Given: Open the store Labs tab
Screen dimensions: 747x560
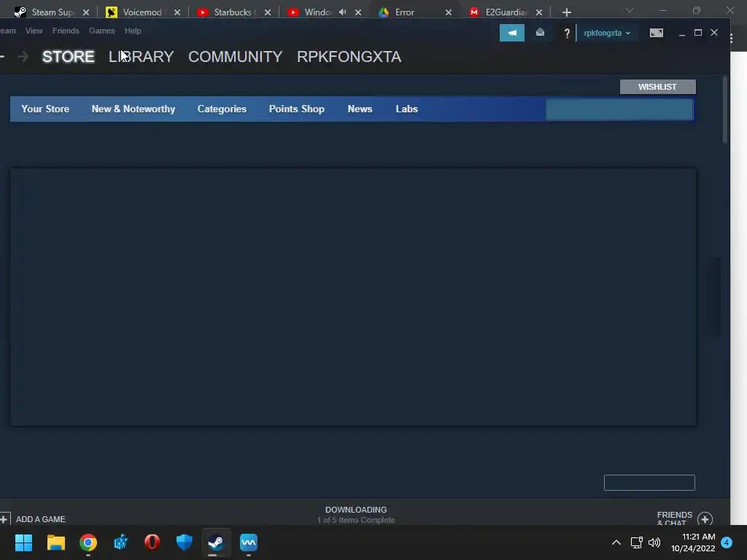Looking at the screenshot, I should pyautogui.click(x=406, y=109).
